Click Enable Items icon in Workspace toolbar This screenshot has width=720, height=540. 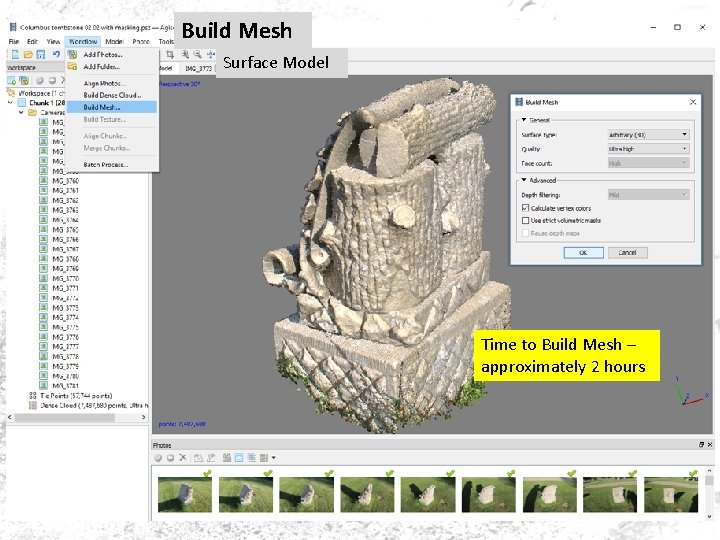pyautogui.click(x=40, y=80)
